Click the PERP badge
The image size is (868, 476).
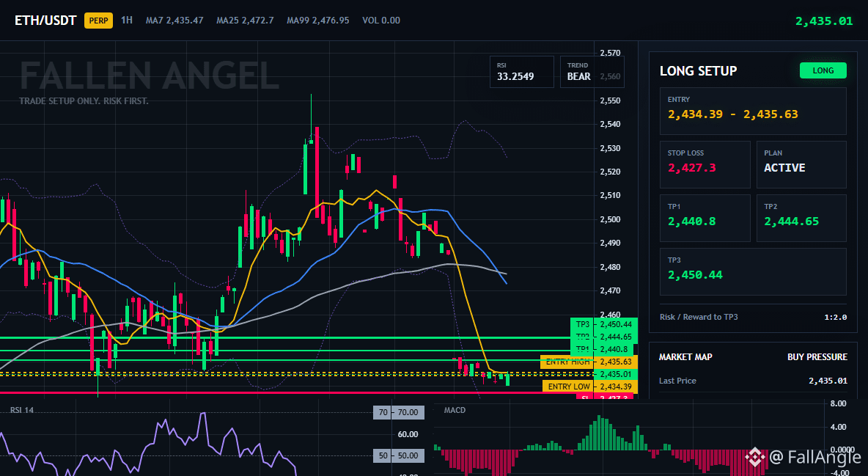(98, 21)
